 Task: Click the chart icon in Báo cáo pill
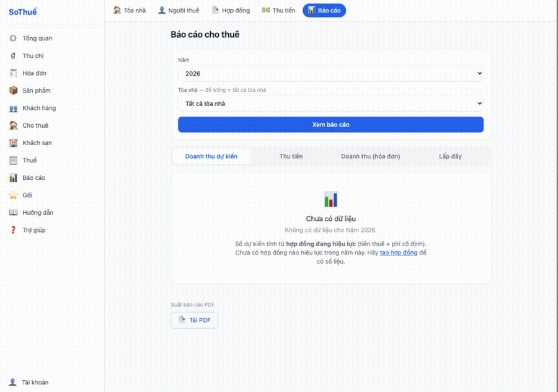click(311, 11)
